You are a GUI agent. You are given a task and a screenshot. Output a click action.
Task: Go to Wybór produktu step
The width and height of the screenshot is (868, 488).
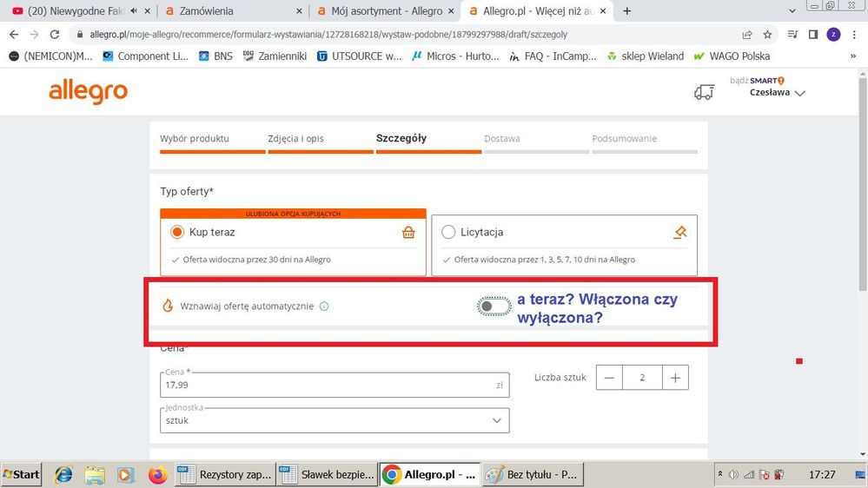pyautogui.click(x=195, y=138)
